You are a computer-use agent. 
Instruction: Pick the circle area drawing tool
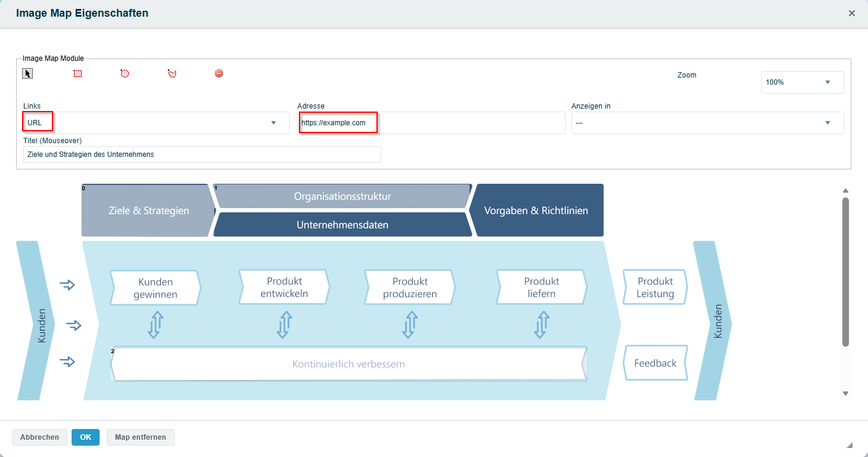(125, 73)
